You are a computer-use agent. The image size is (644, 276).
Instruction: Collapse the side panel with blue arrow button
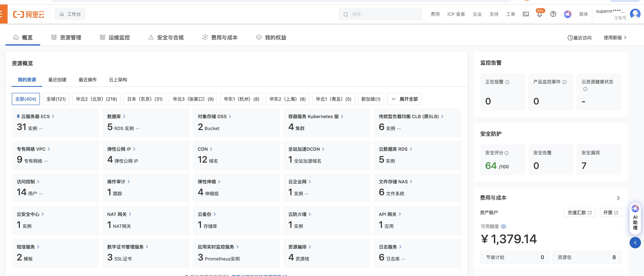click(635, 243)
